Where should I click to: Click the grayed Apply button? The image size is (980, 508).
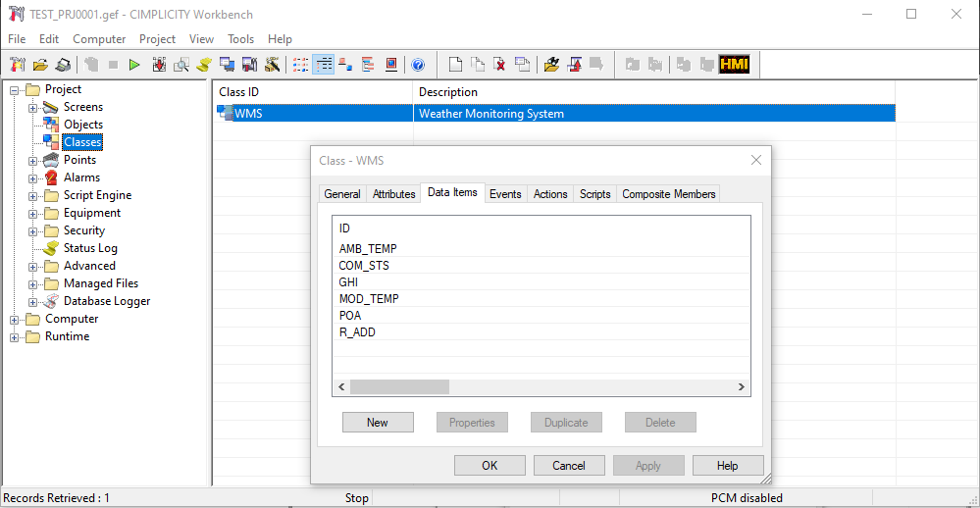[x=648, y=466]
